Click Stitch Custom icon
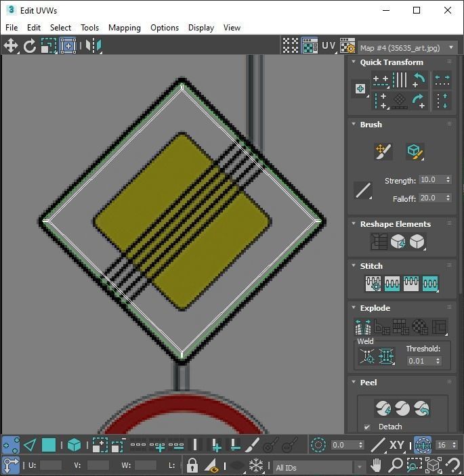 click(430, 284)
